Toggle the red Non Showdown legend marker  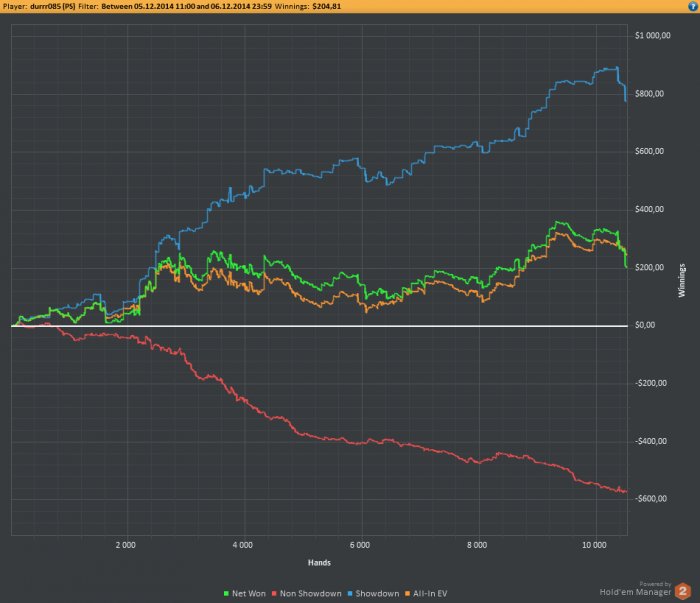tap(274, 594)
